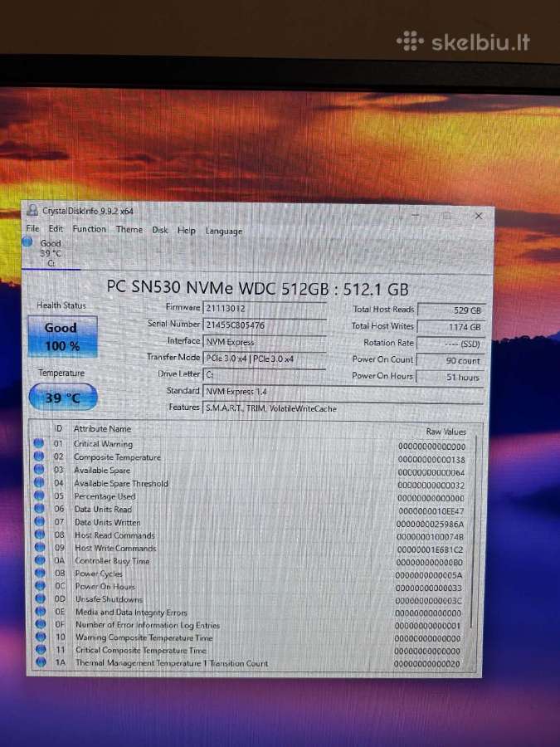Viewport: 560px width, 747px height.
Task: Maximize the CrystalDiskInfo window
Action: pos(446,215)
